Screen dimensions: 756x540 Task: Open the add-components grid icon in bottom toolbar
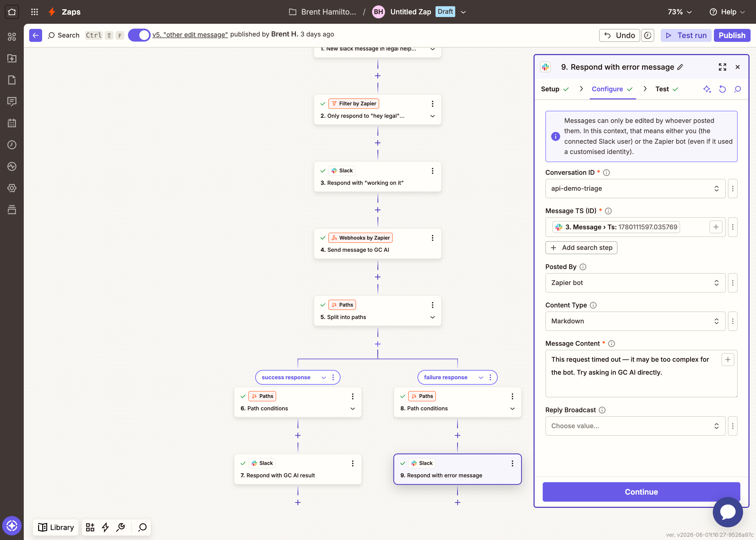point(90,527)
